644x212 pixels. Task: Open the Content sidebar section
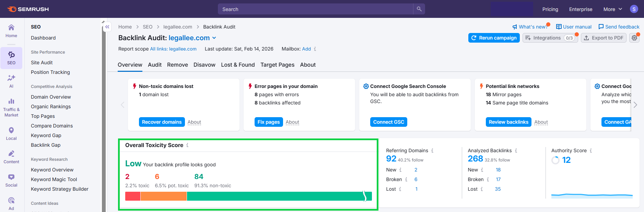(11, 157)
